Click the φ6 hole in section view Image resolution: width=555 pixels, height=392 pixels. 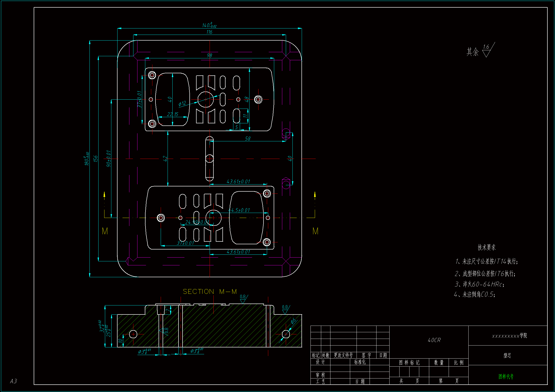286,334
